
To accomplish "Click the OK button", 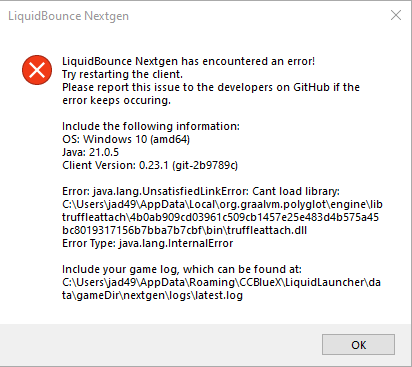I will (358, 345).
